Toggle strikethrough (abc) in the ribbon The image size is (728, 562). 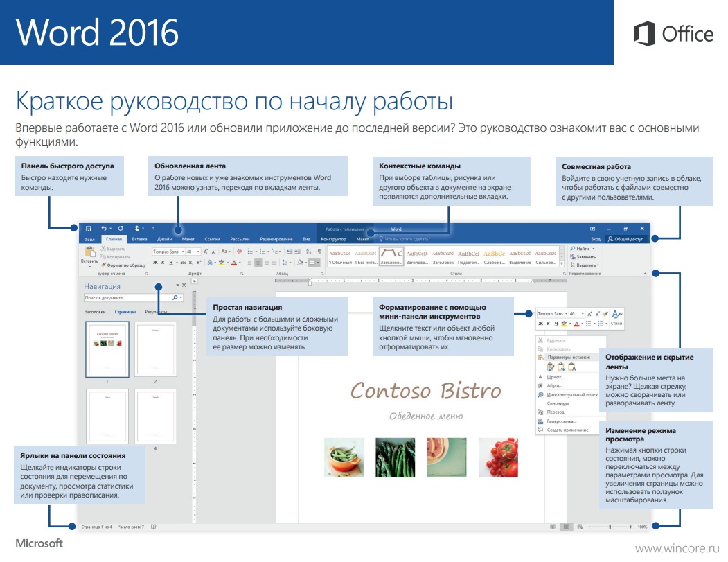(x=183, y=263)
